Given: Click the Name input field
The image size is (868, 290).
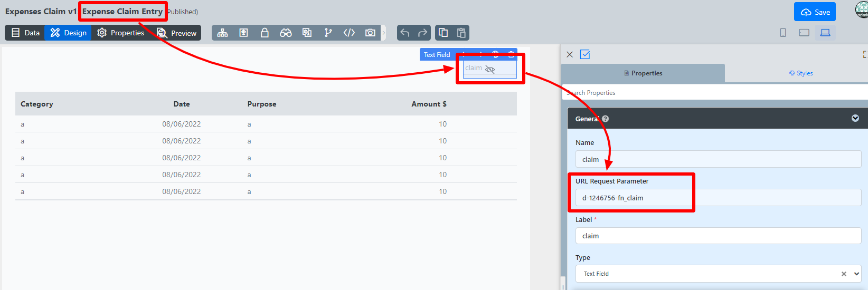Looking at the screenshot, I should [718, 159].
